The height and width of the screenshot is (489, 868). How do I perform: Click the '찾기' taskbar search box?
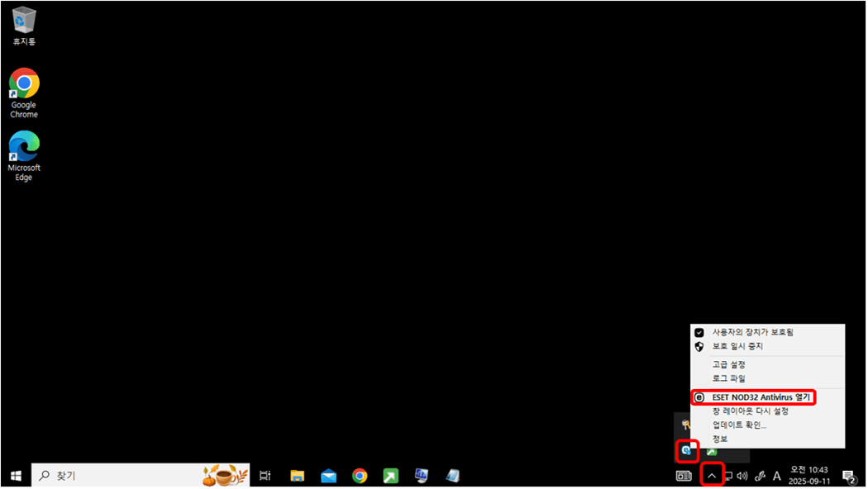tap(124, 476)
